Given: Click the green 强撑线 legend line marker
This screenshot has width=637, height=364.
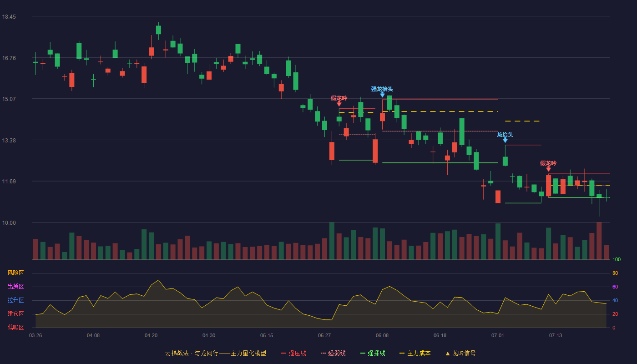Looking at the screenshot, I should 363,353.
